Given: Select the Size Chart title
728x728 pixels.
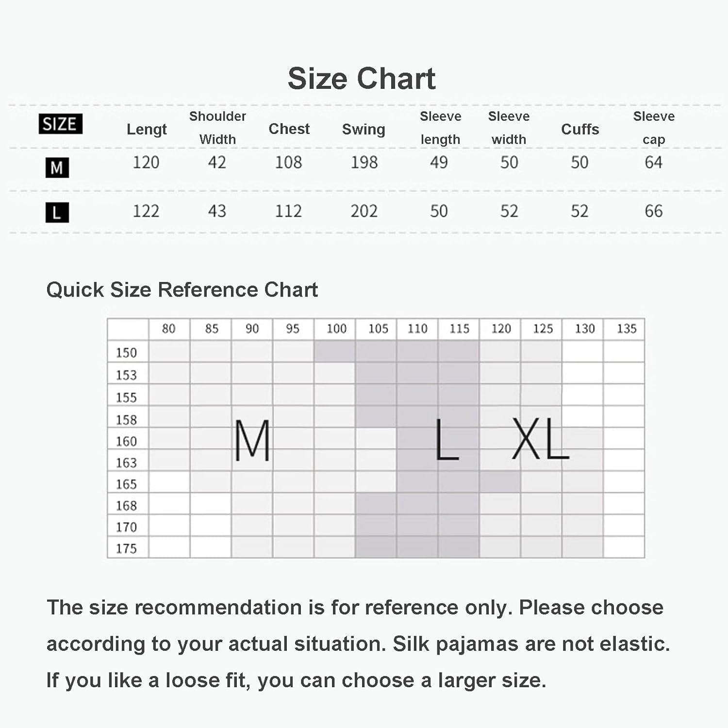Looking at the screenshot, I should (362, 79).
